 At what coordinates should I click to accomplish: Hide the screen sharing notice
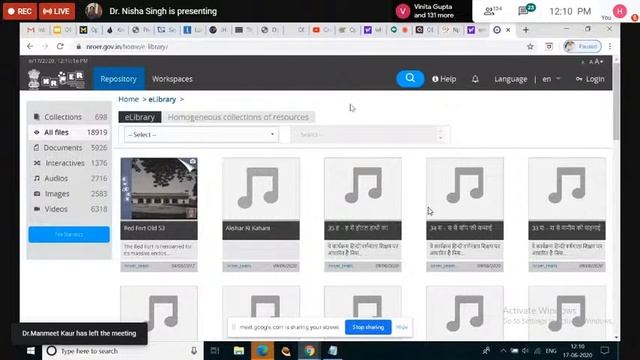point(402,327)
